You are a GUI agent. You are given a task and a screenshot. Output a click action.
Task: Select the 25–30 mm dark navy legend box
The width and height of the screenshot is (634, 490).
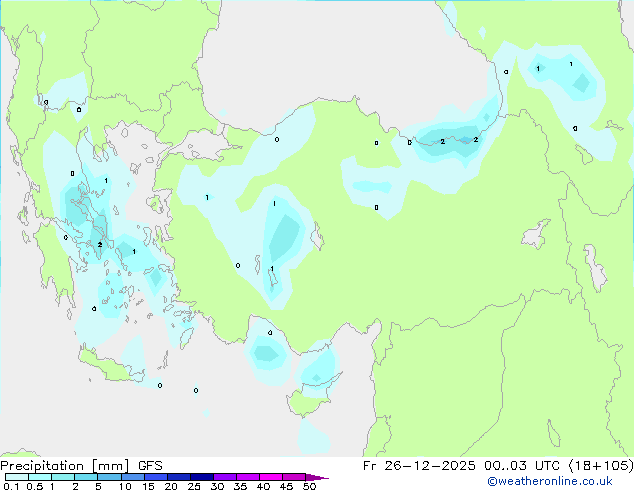point(202,477)
